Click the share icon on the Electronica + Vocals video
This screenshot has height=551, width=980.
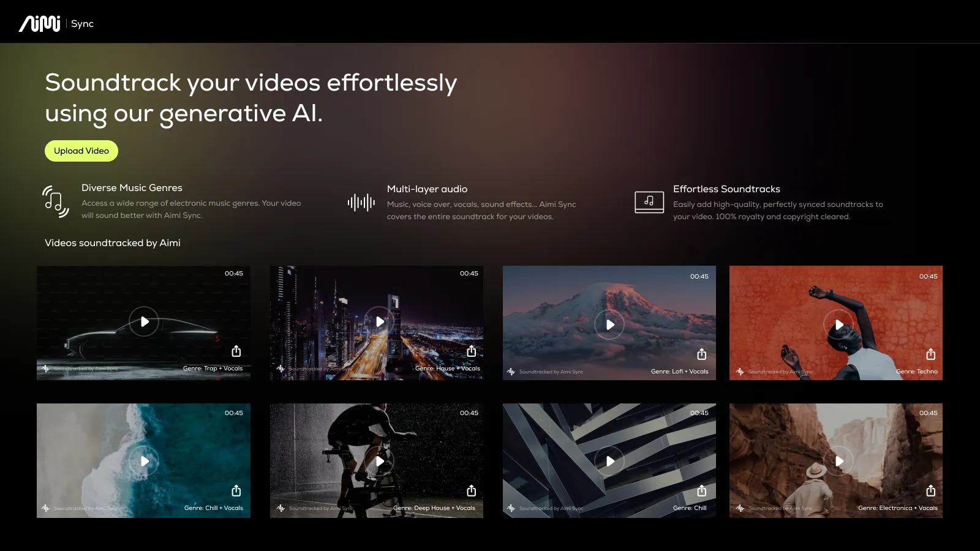930,490
